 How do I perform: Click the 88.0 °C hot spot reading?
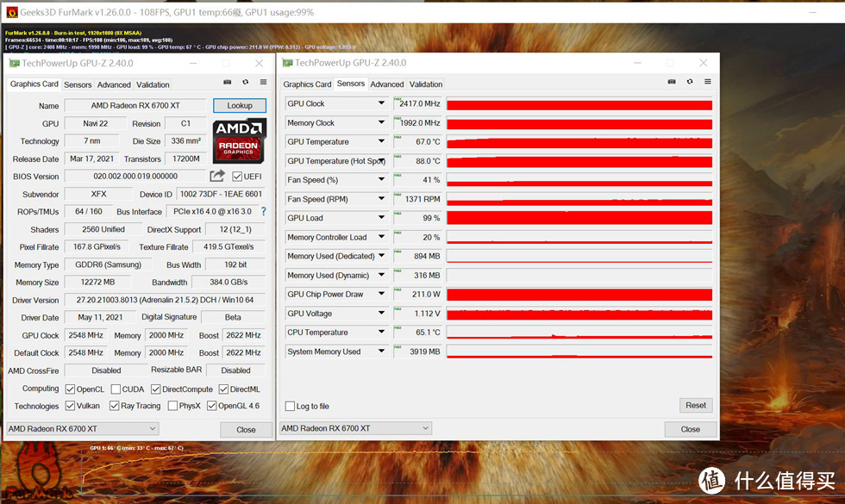click(417, 160)
